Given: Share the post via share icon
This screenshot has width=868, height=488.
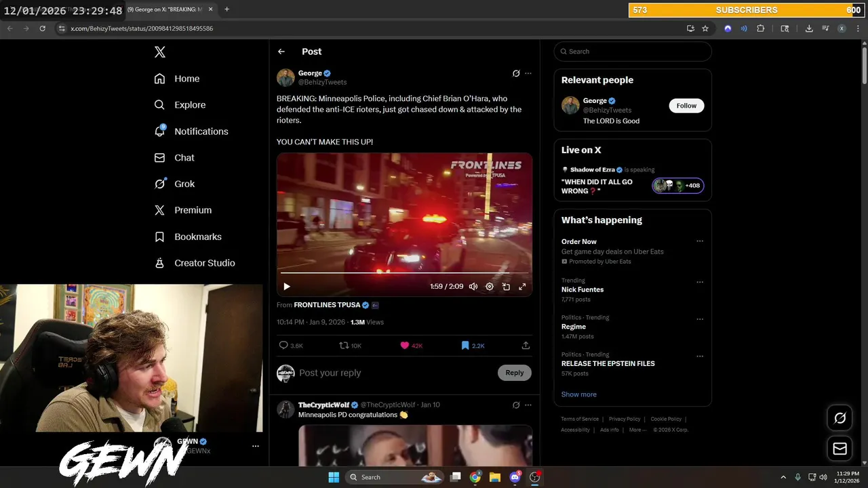Looking at the screenshot, I should click(x=526, y=346).
